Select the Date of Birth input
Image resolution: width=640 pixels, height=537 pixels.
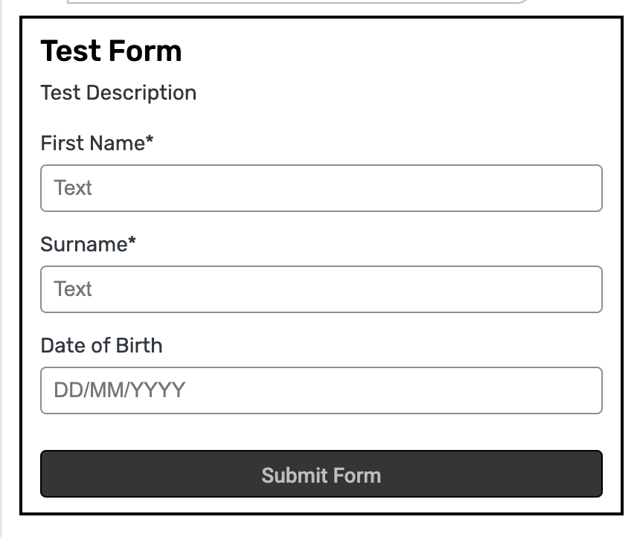click(321, 390)
